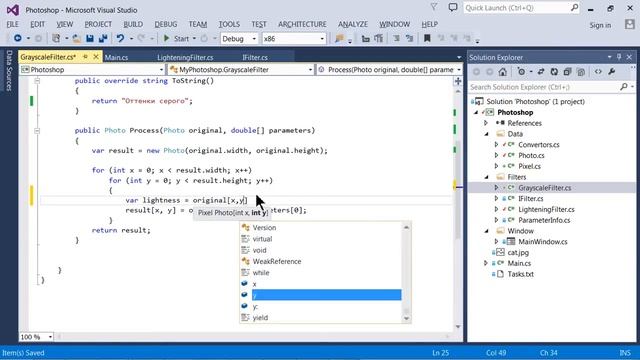Click the Navigate Backward toolbar icon
The width and height of the screenshot is (640, 360).
point(18,38)
